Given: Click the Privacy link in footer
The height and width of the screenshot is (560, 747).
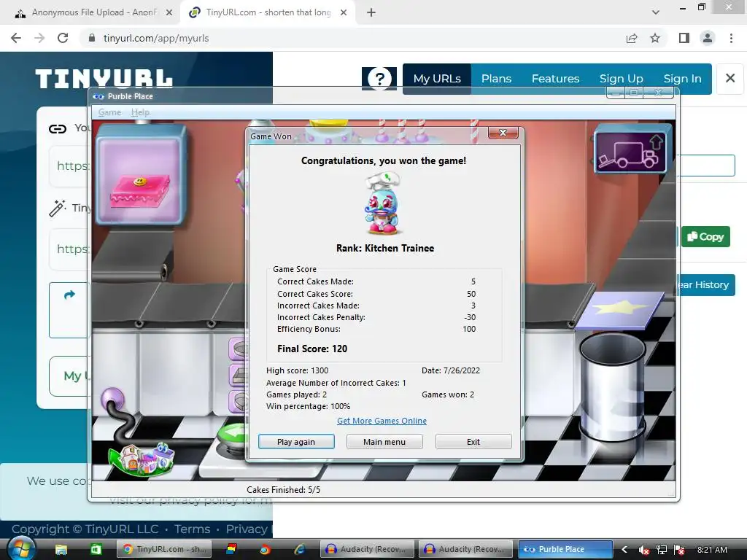Looking at the screenshot, I should tap(247, 529).
